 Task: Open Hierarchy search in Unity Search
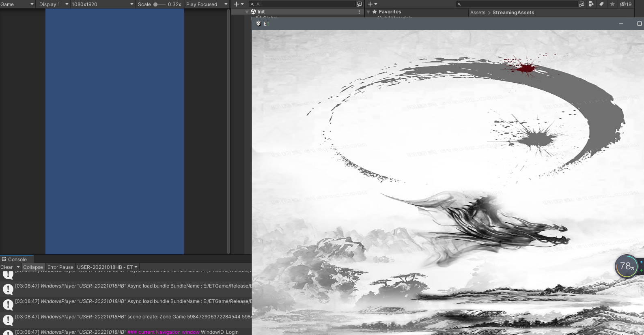(x=359, y=4)
